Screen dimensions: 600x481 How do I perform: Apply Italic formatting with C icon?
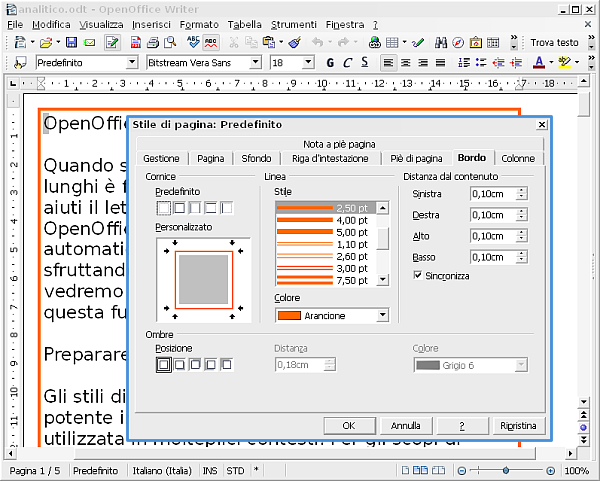point(347,62)
